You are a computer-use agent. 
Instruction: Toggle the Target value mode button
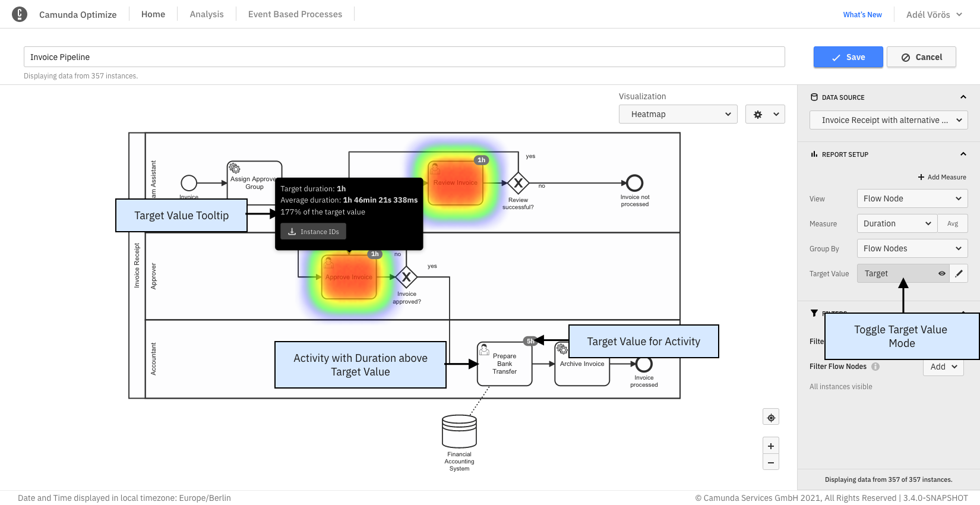903,273
